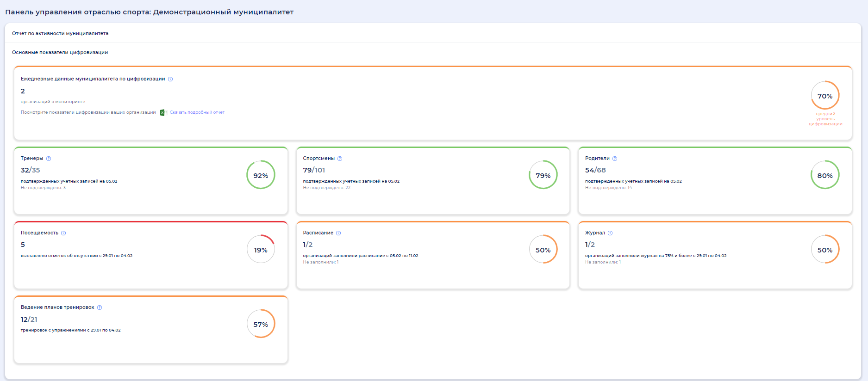
Task: Collapse Основные показатели цифровизации section
Action: (60, 52)
